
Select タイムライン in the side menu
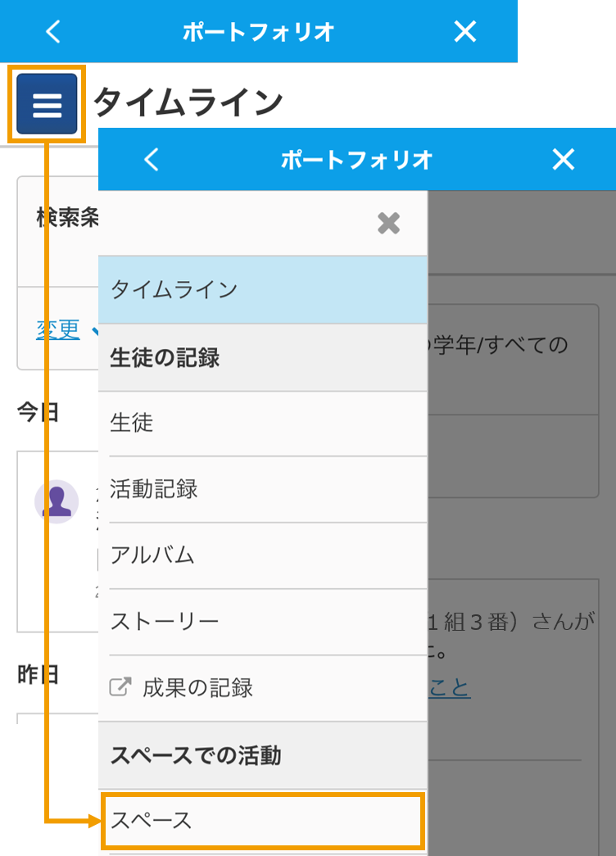[263, 290]
